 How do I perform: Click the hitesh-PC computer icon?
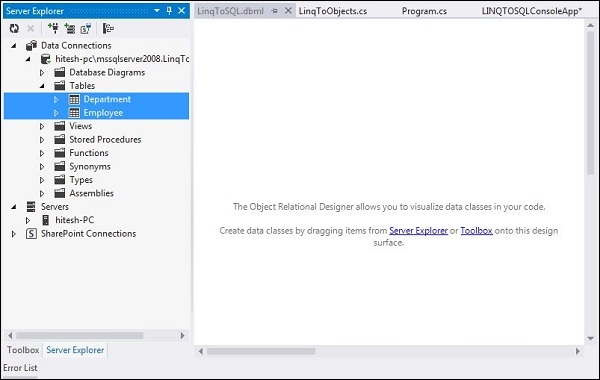(46, 220)
